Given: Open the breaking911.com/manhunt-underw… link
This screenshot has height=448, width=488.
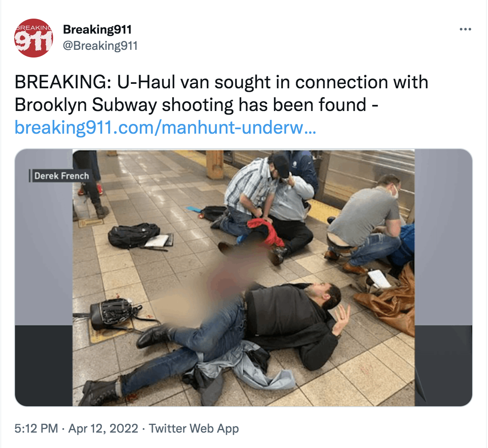Looking at the screenshot, I should point(165,128).
